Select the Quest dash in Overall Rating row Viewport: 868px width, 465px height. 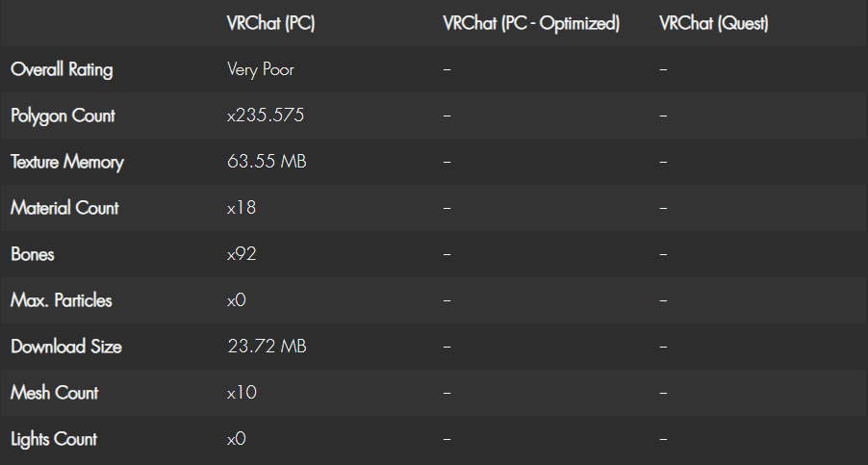click(x=663, y=69)
